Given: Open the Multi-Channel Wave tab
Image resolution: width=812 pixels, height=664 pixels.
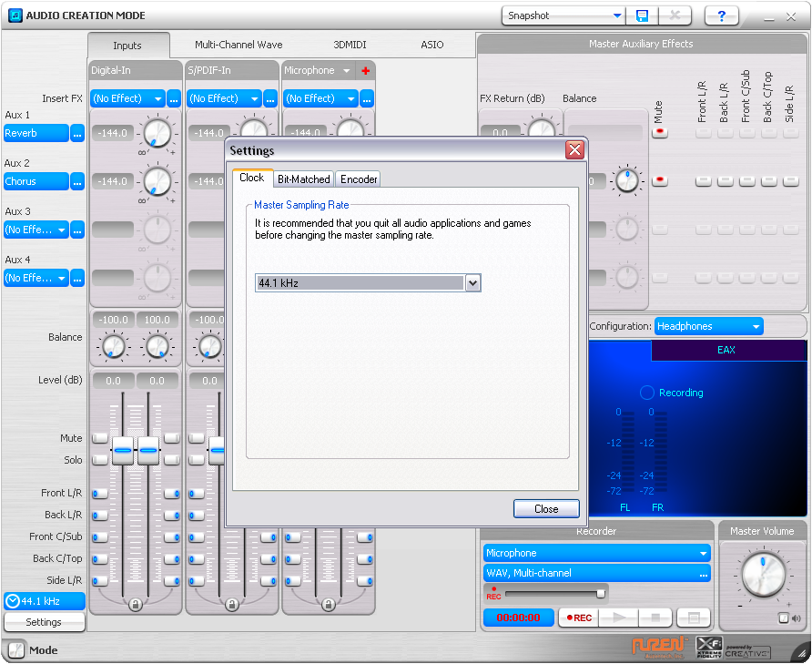Looking at the screenshot, I should (x=239, y=45).
